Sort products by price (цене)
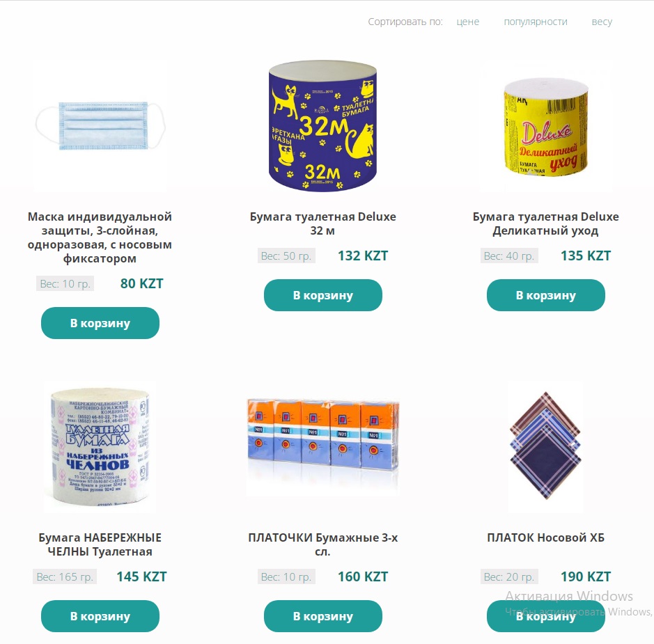This screenshot has height=644, width=654. point(467,22)
